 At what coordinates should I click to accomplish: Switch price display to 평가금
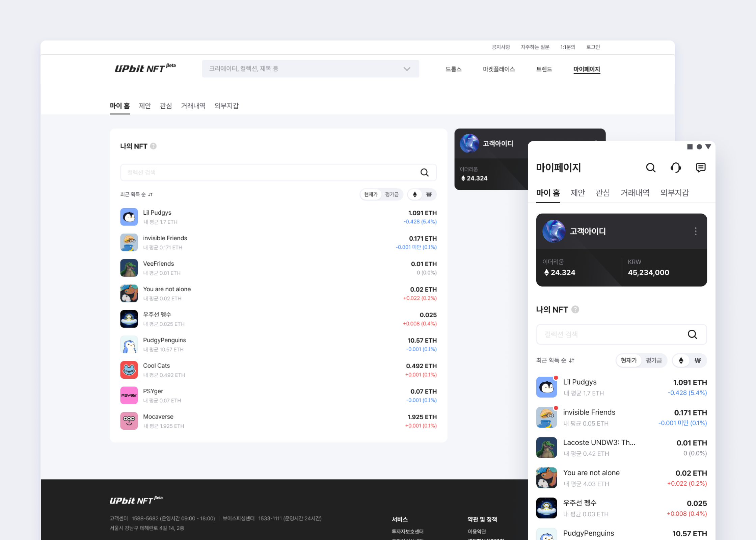click(391, 194)
